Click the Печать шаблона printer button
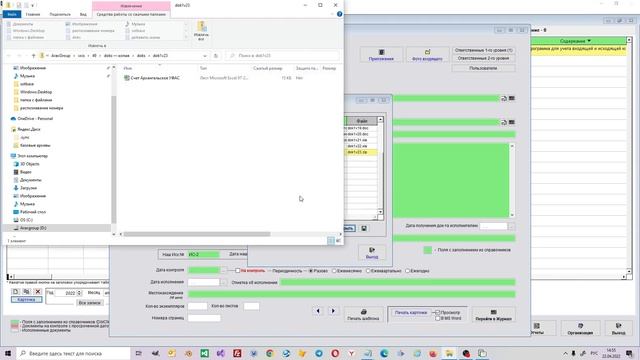The image size is (640, 360). (x=363, y=314)
